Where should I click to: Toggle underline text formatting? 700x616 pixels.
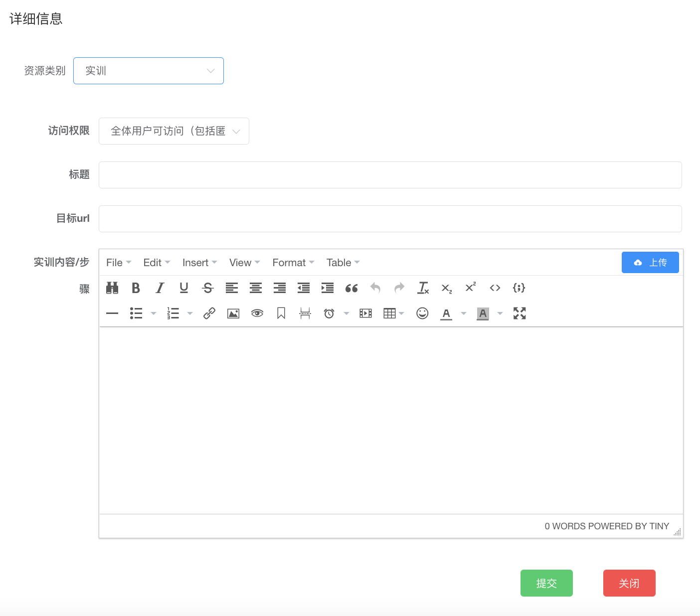pyautogui.click(x=184, y=288)
